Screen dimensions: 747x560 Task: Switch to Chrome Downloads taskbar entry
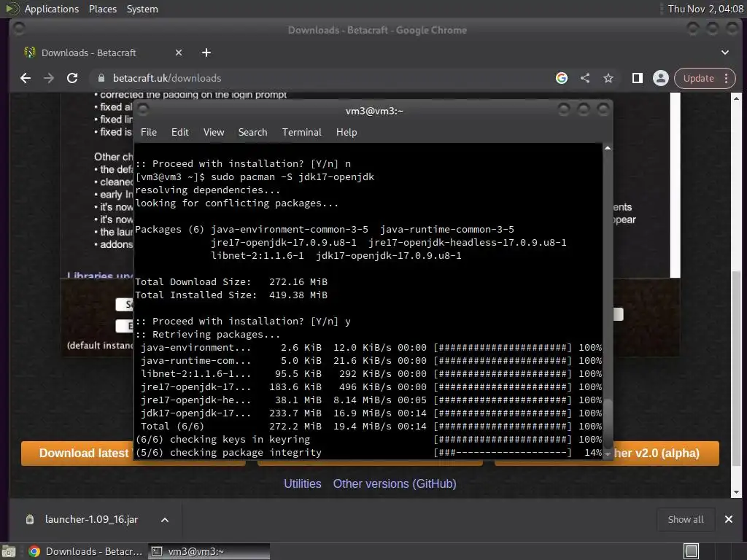point(86,551)
